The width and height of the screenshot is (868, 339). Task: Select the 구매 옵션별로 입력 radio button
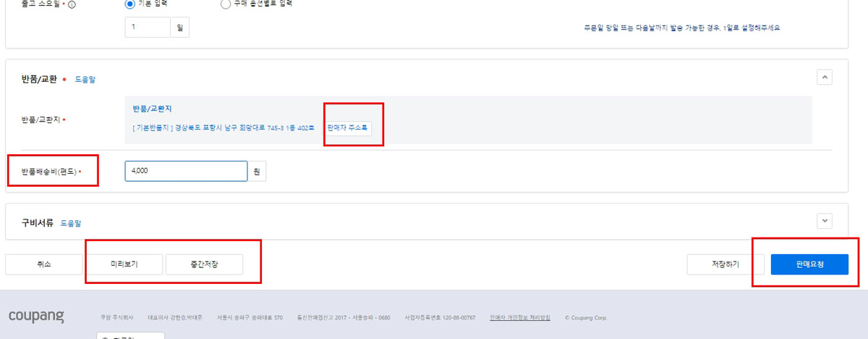(226, 4)
